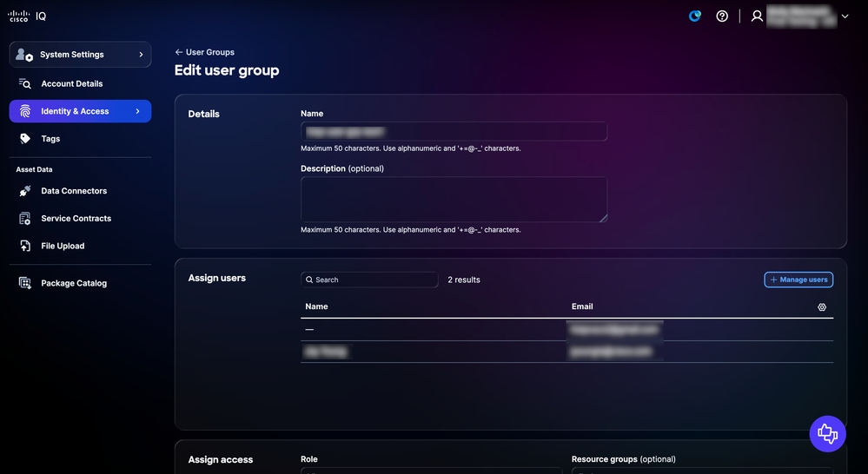Open Tags section
This screenshot has height=474, width=868.
pyautogui.click(x=50, y=139)
